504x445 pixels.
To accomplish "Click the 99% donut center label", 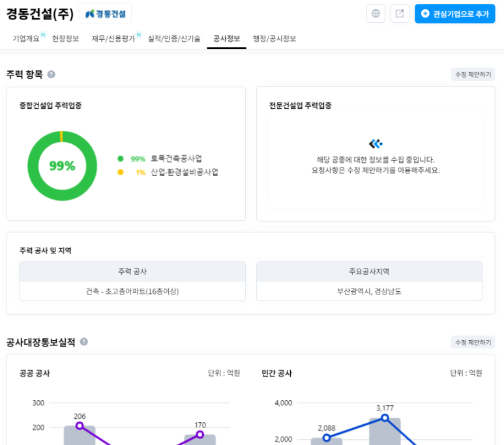I will tap(62, 165).
